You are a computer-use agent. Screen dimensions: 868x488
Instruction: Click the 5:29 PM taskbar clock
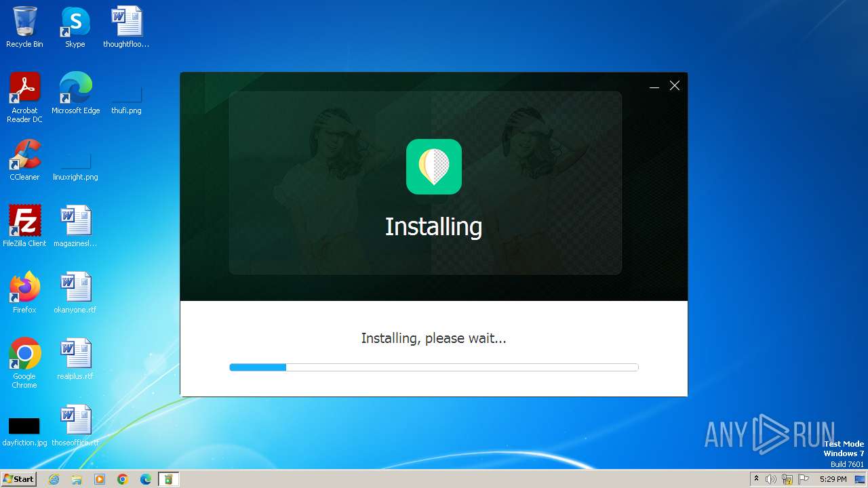(x=833, y=479)
